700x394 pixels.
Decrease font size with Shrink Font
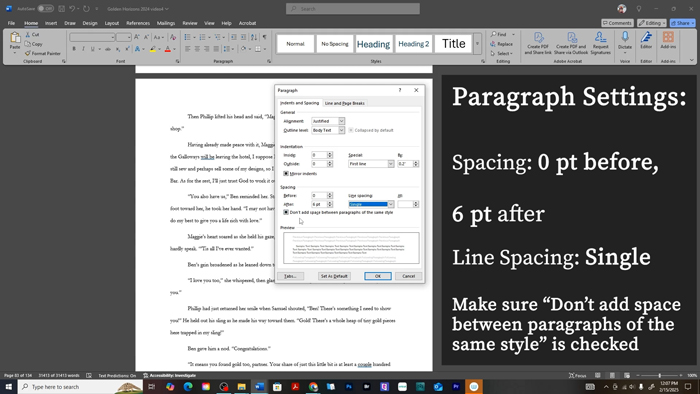coord(146,37)
